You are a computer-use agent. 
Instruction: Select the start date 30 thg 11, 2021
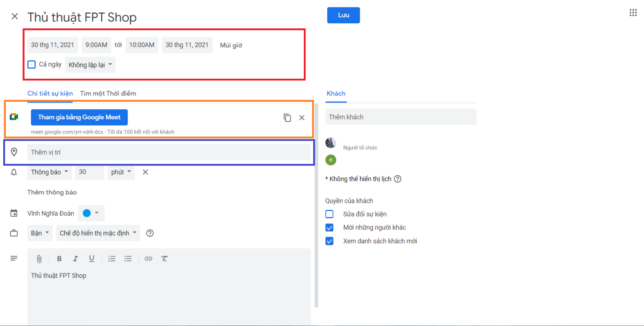(52, 45)
